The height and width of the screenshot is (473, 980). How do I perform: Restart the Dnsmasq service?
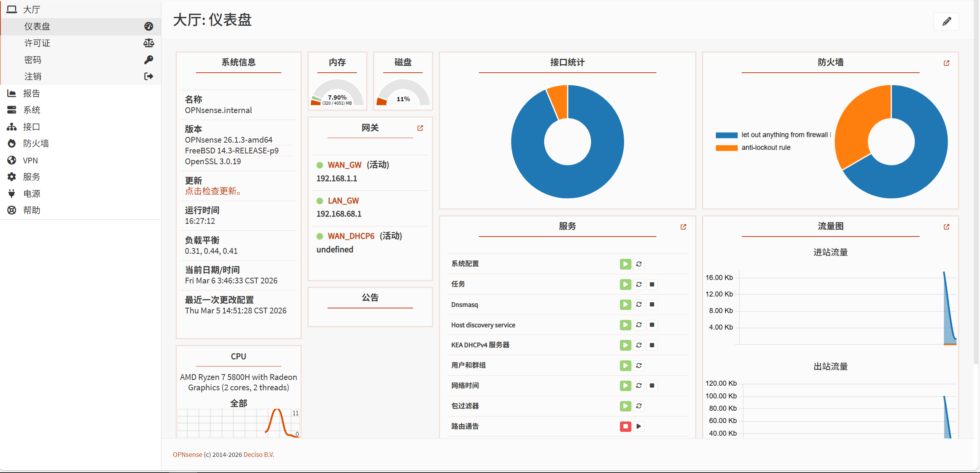coord(639,305)
